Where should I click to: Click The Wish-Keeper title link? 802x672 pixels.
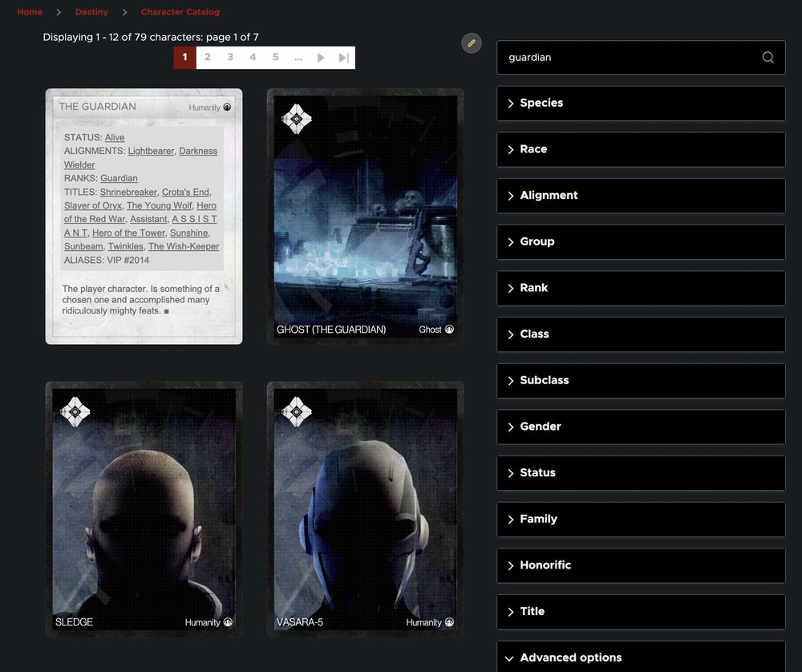pos(184,246)
